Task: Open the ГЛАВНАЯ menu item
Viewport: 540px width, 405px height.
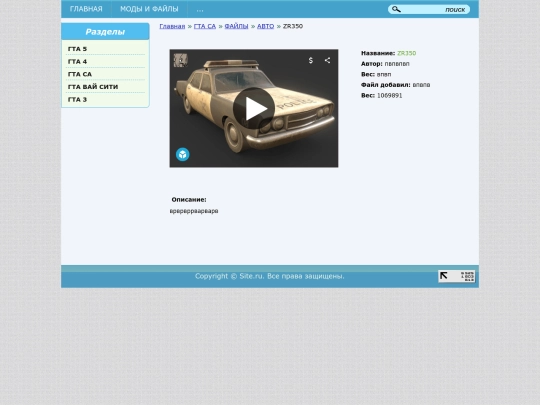Action: pos(86,9)
